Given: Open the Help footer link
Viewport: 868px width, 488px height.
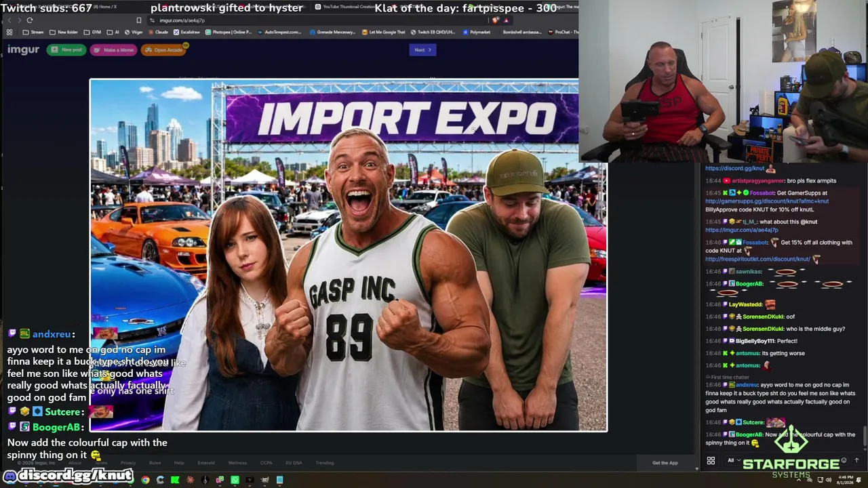Looking at the screenshot, I should tap(179, 463).
